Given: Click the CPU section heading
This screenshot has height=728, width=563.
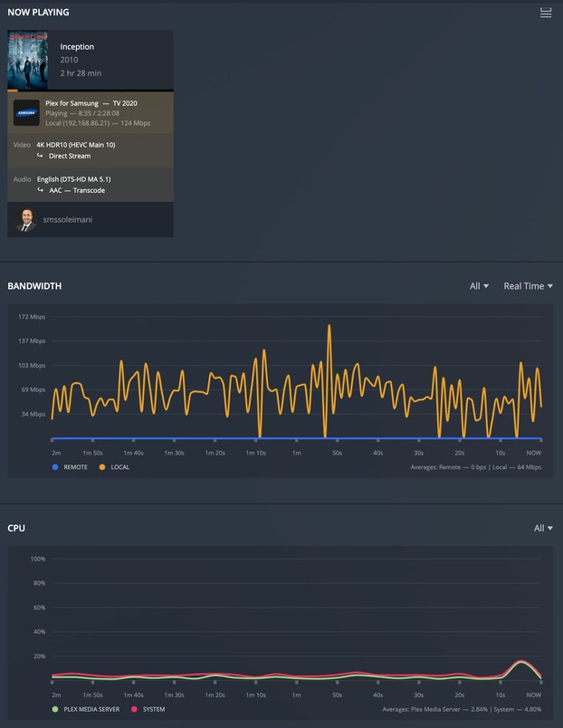Looking at the screenshot, I should [x=16, y=528].
